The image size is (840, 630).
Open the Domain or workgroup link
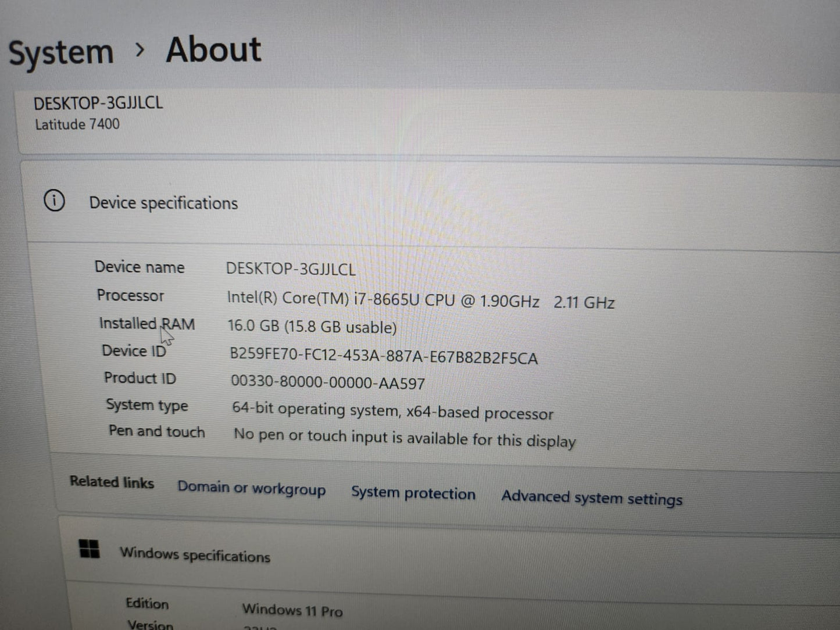click(251, 488)
